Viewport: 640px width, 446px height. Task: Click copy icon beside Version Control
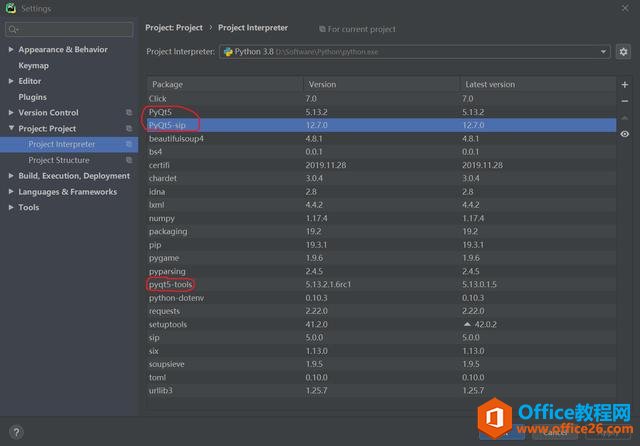pyautogui.click(x=129, y=113)
